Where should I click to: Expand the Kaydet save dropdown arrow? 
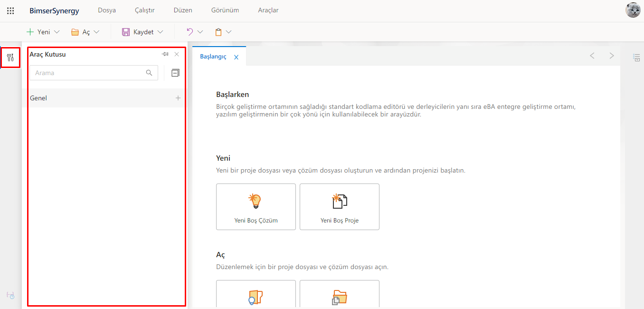coord(160,32)
